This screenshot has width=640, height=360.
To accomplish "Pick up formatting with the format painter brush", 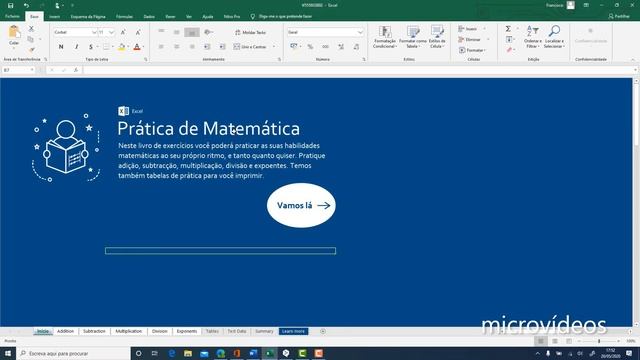I will pos(31,50).
